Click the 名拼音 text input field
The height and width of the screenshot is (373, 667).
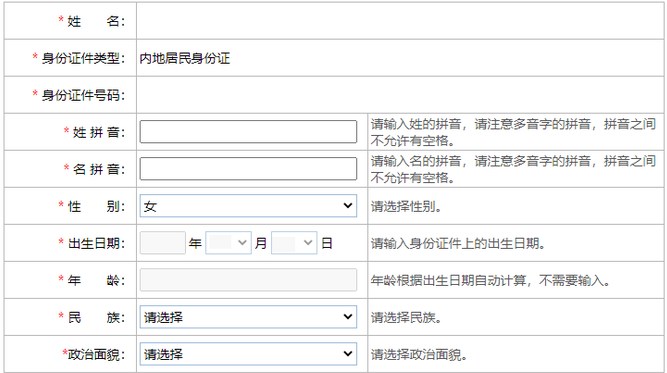coord(248,168)
